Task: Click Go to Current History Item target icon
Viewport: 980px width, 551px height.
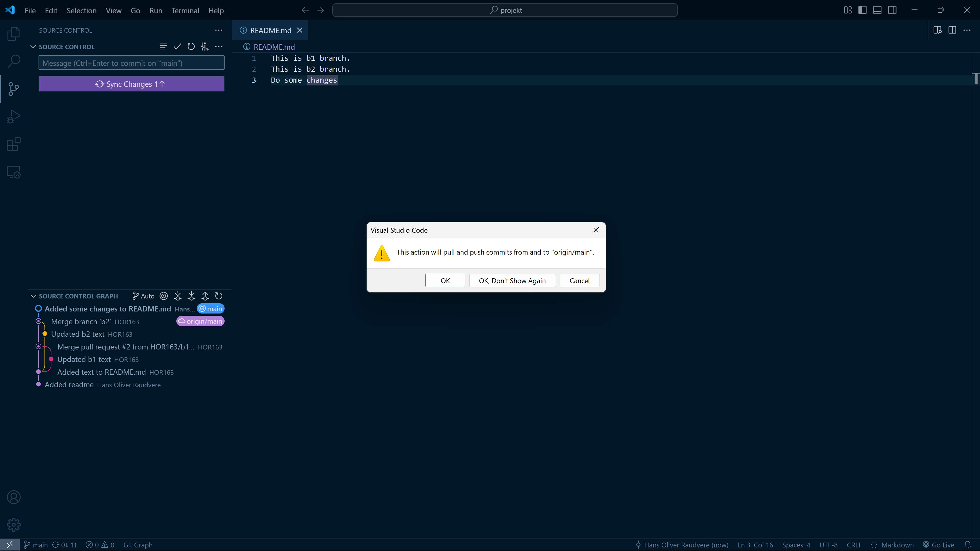Action: point(164,296)
